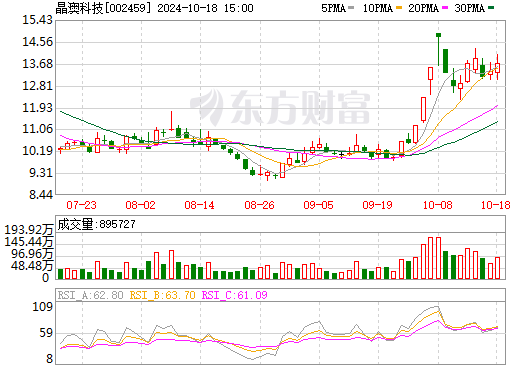Select the 10-08 date axis label
The image size is (520, 365).
(x=438, y=205)
